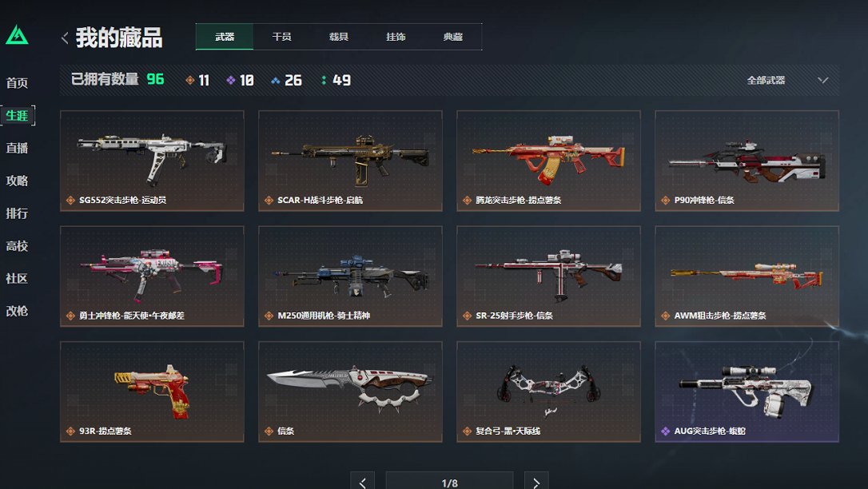Open the 典藏 tab
This screenshot has width=868, height=489.
tap(453, 37)
